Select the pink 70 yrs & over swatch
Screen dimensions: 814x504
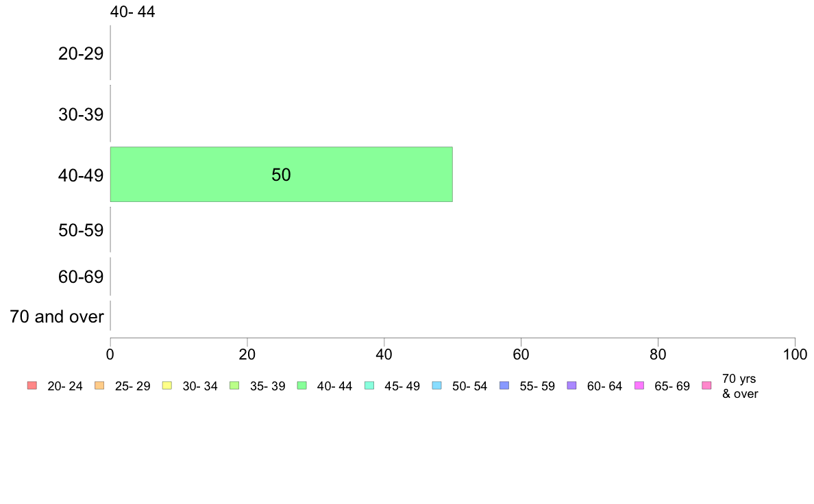(x=707, y=385)
